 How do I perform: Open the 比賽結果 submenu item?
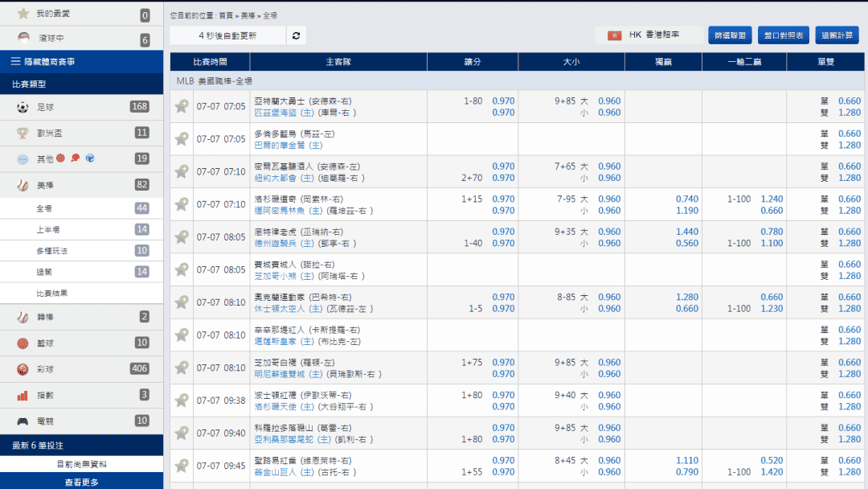pos(82,293)
